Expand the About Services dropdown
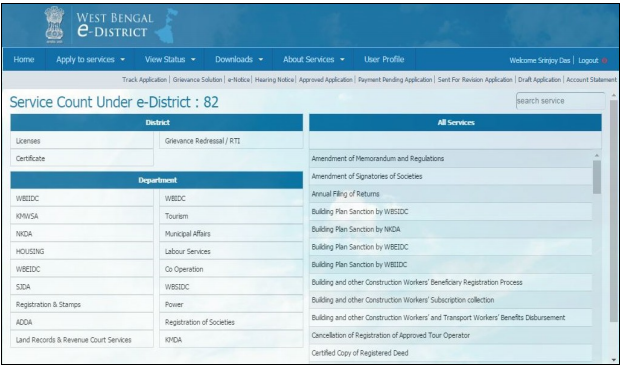The image size is (621, 366). 313,60
